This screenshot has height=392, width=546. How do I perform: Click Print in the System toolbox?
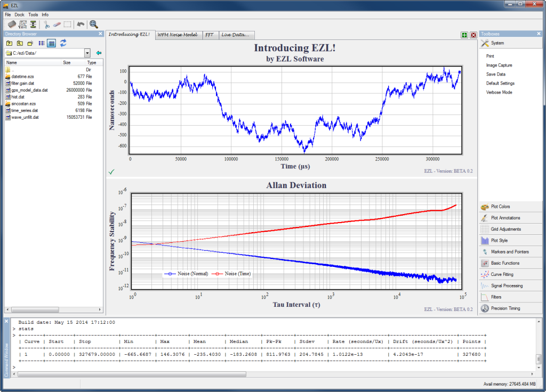tap(490, 56)
